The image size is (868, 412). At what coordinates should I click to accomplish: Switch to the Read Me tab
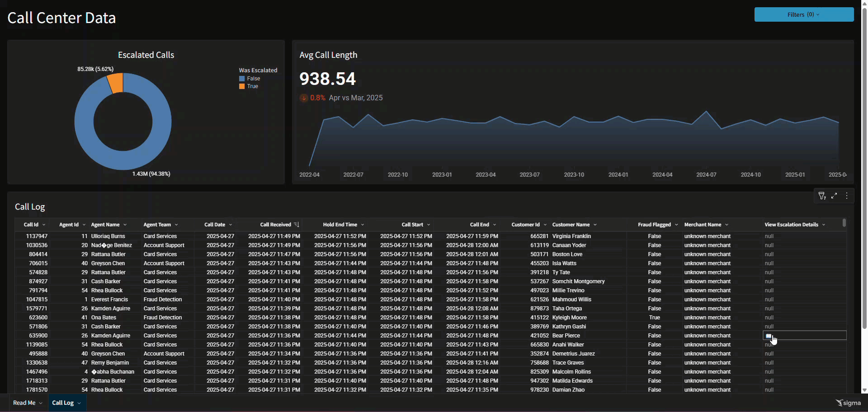(24, 403)
